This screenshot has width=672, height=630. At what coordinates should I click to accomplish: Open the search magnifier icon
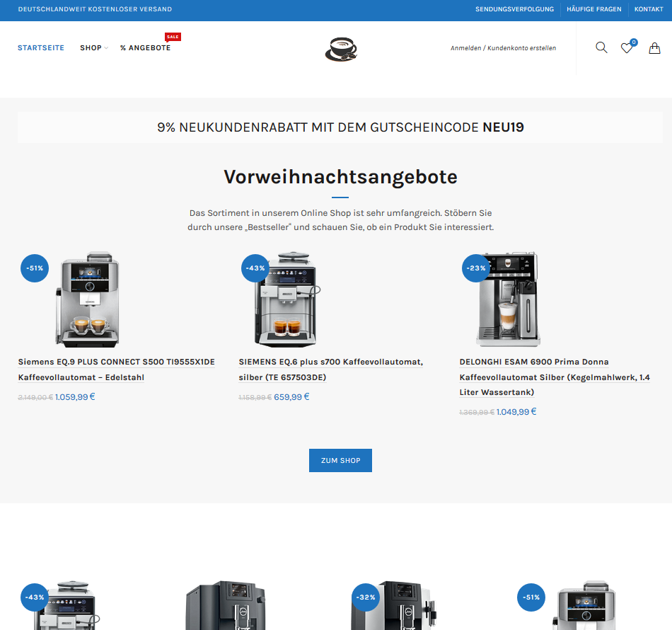coord(601,47)
